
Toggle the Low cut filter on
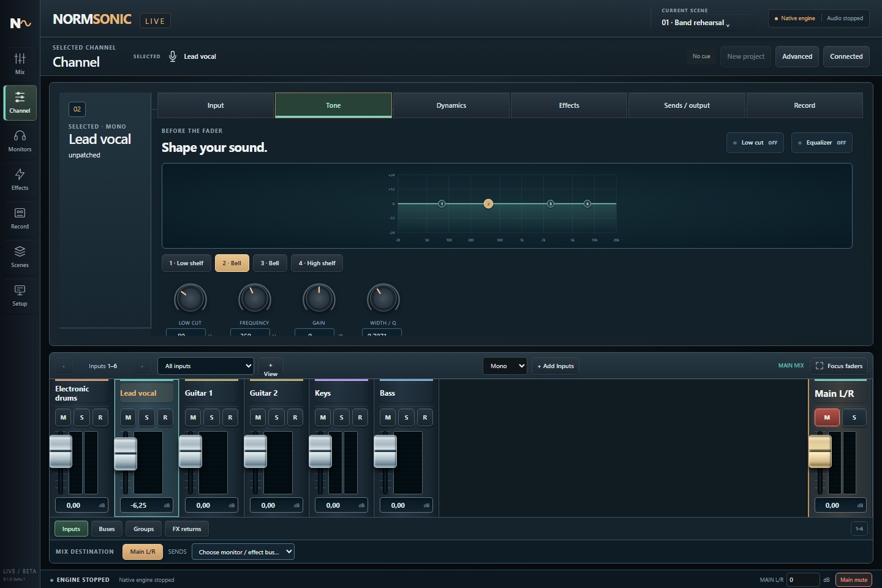755,143
